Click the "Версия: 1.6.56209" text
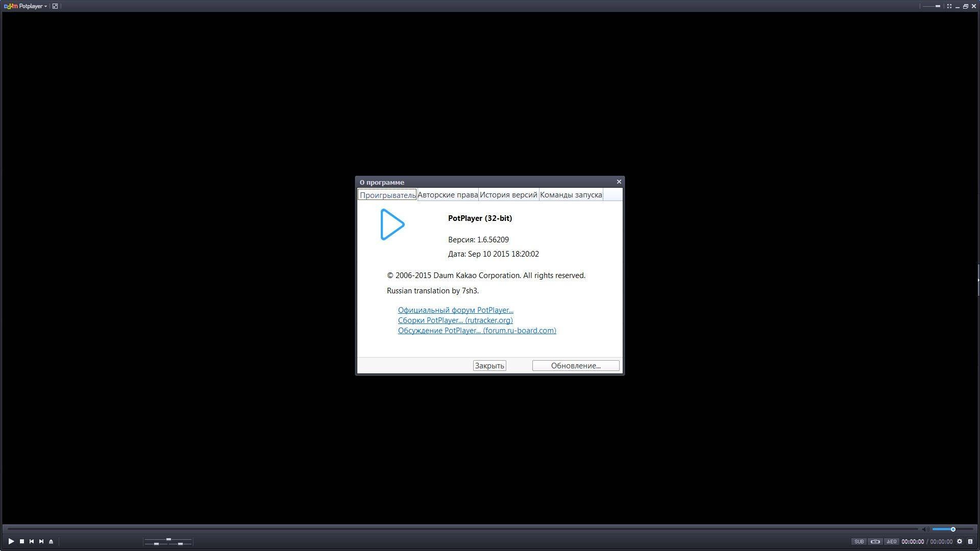This screenshot has height=551, width=980. [478, 240]
